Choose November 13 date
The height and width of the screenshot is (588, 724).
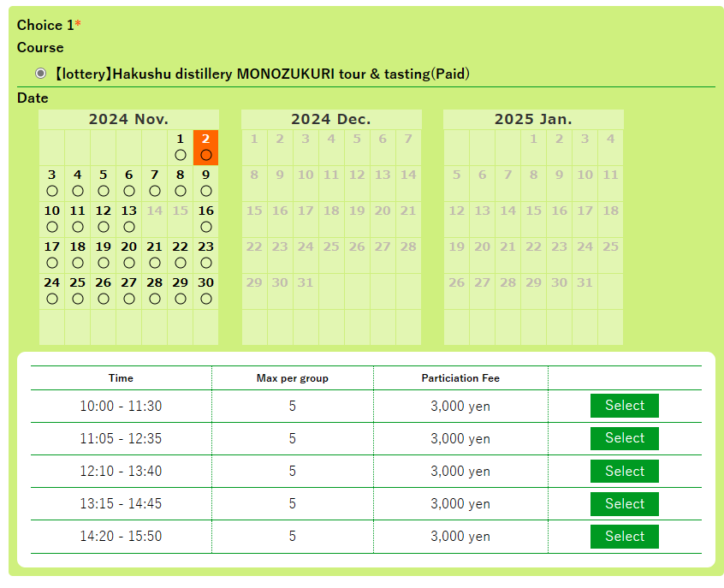tap(129, 220)
